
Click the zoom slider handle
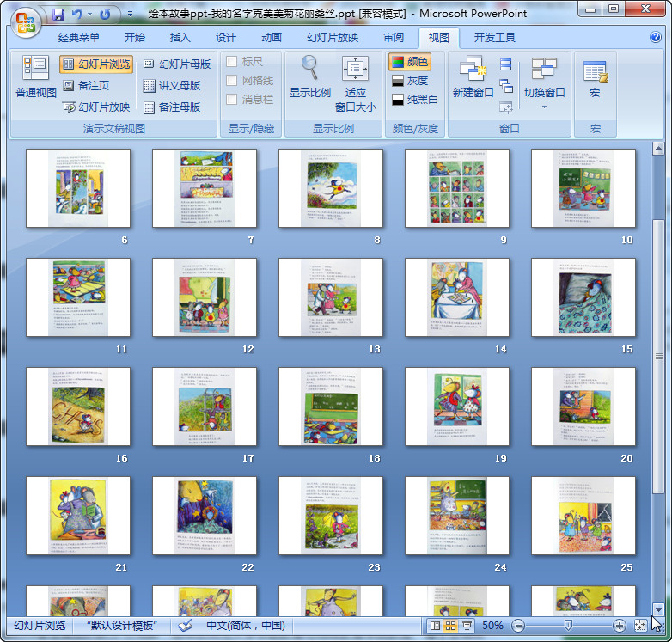coord(568,626)
